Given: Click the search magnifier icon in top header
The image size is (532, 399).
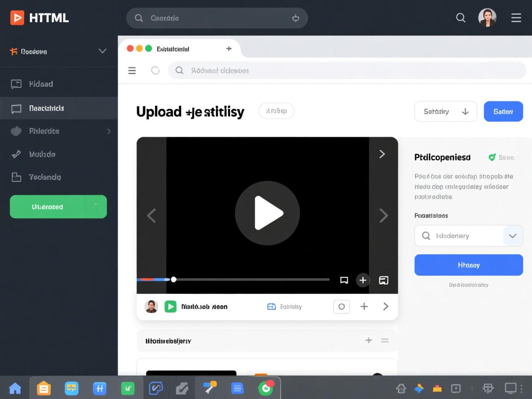Looking at the screenshot, I should tap(460, 18).
